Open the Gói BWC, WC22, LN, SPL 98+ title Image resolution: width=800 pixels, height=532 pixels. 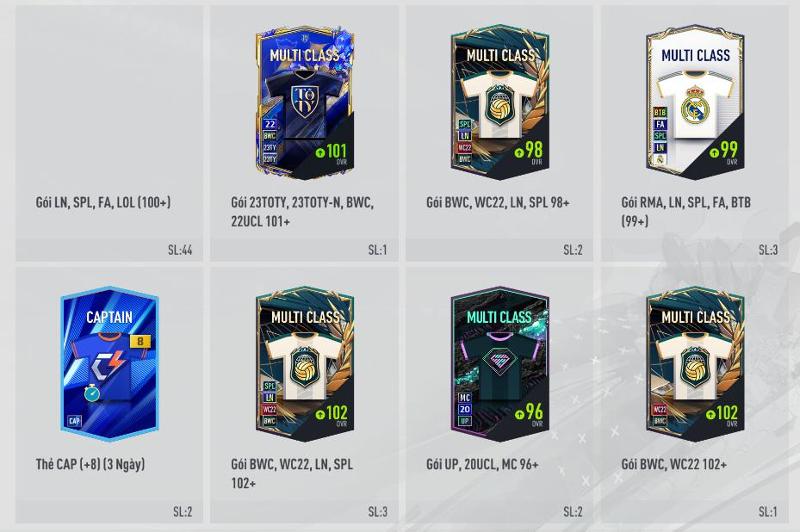(498, 202)
